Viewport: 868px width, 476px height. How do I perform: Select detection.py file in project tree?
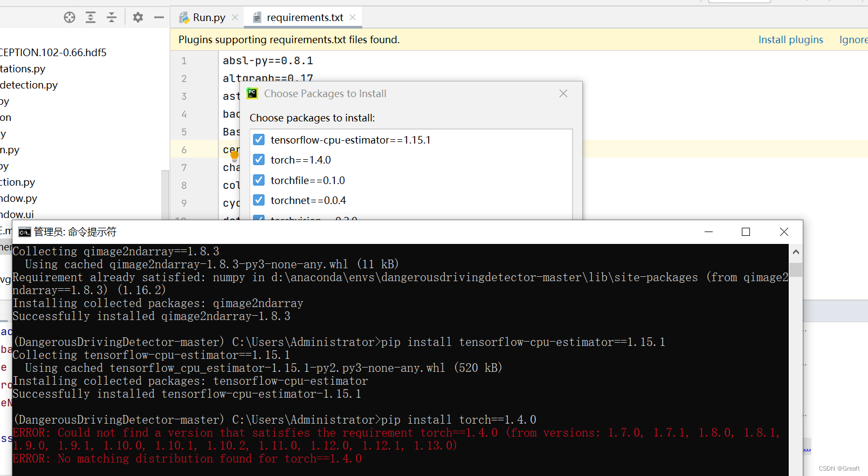[29, 85]
